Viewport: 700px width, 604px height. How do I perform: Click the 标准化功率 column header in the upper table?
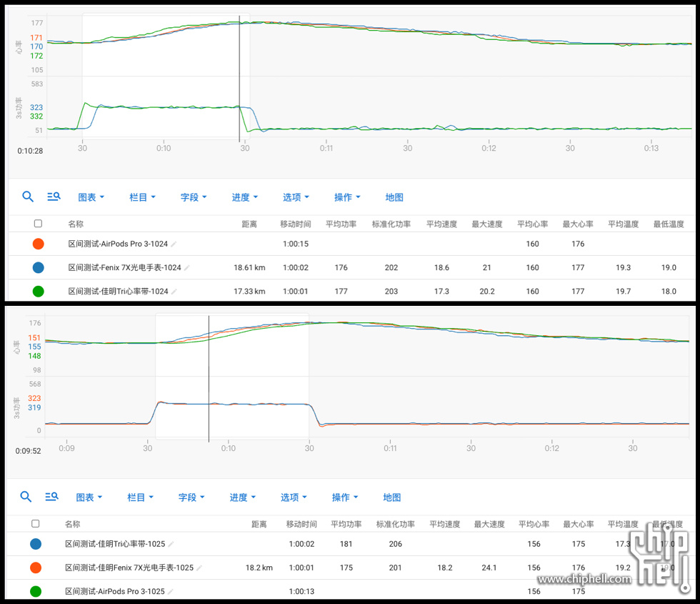coord(391,224)
